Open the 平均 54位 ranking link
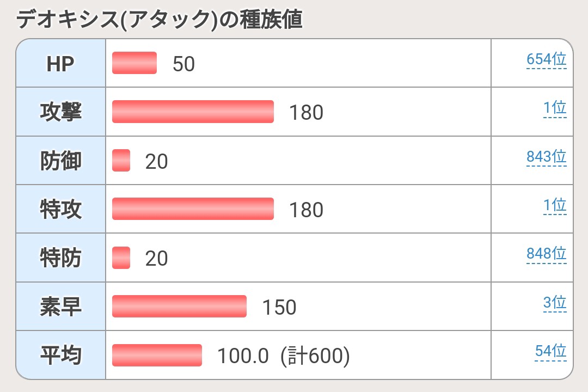588x392 pixels. pyautogui.click(x=550, y=351)
